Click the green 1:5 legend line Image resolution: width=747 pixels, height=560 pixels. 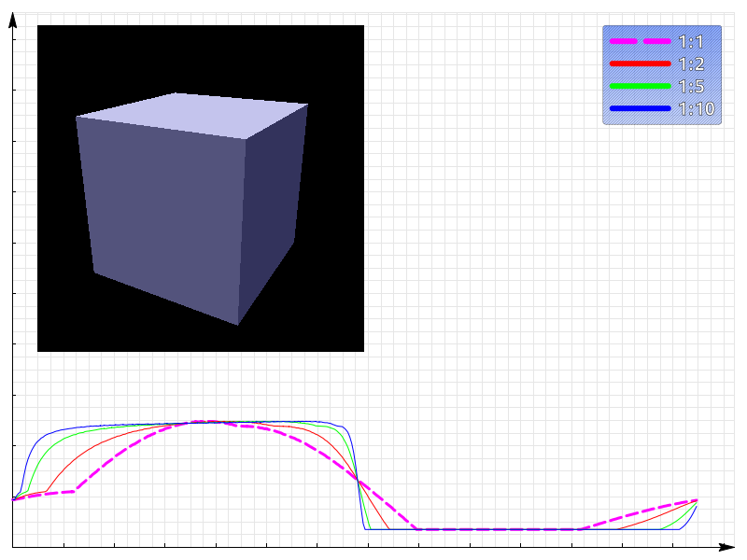[x=640, y=86]
